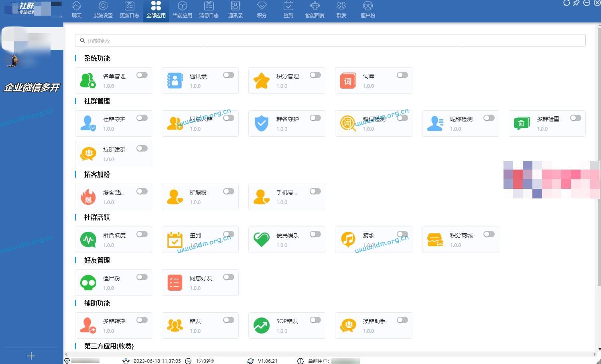
Task: Click the 签到 calendar check icon
Action: pos(175,240)
